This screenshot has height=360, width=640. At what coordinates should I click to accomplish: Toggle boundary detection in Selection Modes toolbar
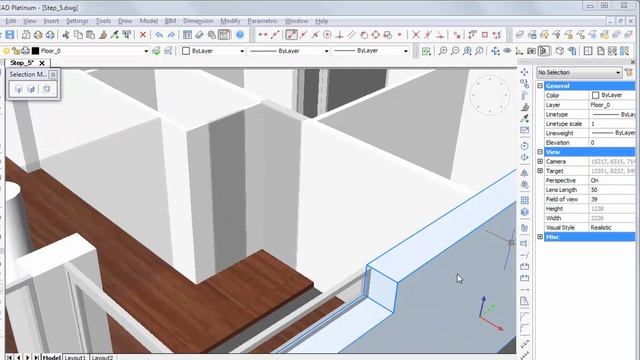(46, 89)
